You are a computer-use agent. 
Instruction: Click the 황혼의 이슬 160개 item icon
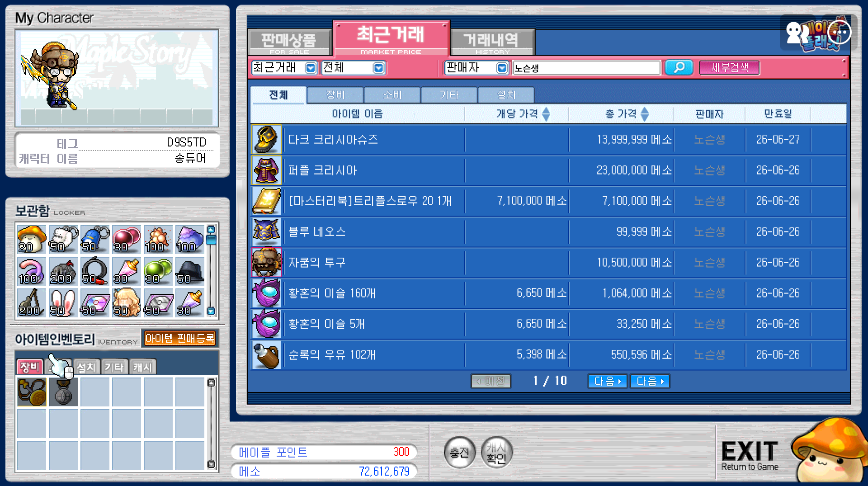point(266,293)
